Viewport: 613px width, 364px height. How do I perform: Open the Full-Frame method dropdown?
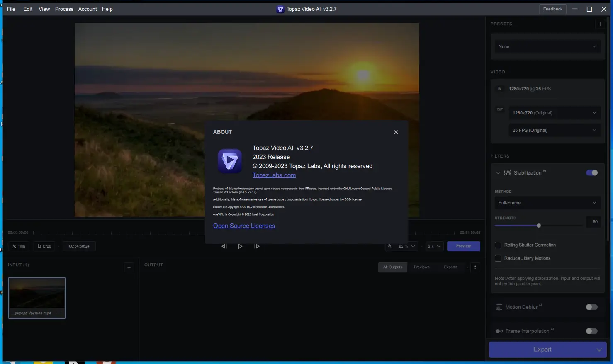[547, 203]
